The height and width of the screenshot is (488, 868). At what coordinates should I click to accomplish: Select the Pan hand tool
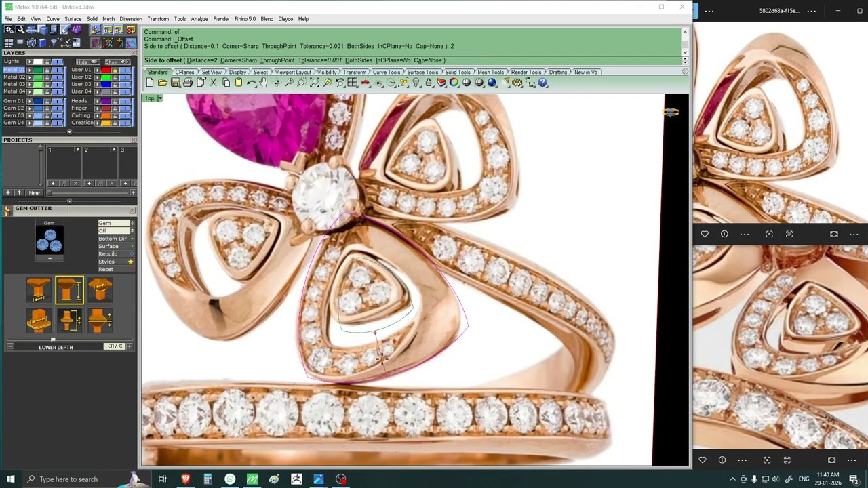point(263,83)
